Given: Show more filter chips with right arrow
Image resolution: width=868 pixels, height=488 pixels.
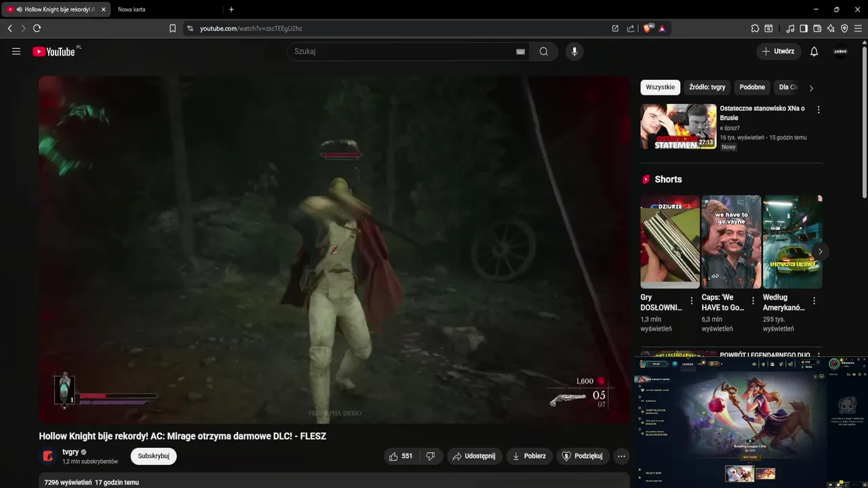Looking at the screenshot, I should click(x=811, y=88).
